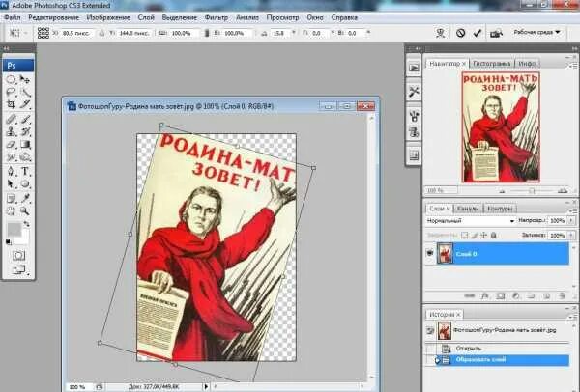Switch to warp mode
580x392 pixels.
440,33
